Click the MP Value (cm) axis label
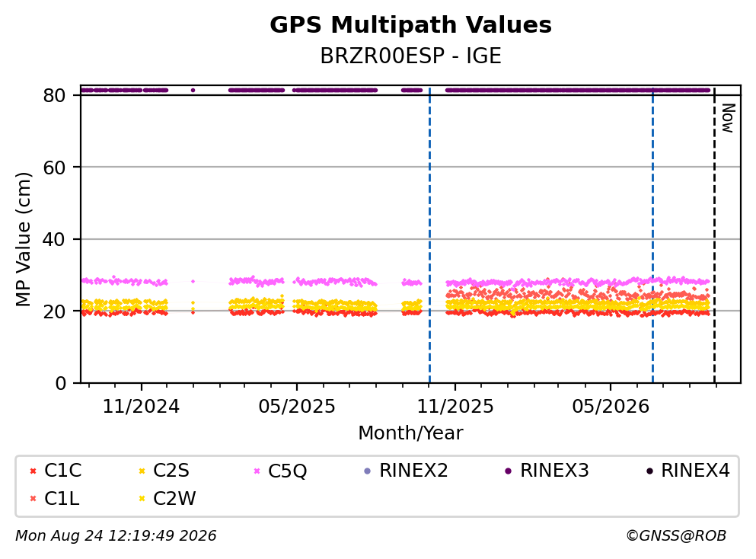This screenshot has height=559, width=756. point(23,239)
